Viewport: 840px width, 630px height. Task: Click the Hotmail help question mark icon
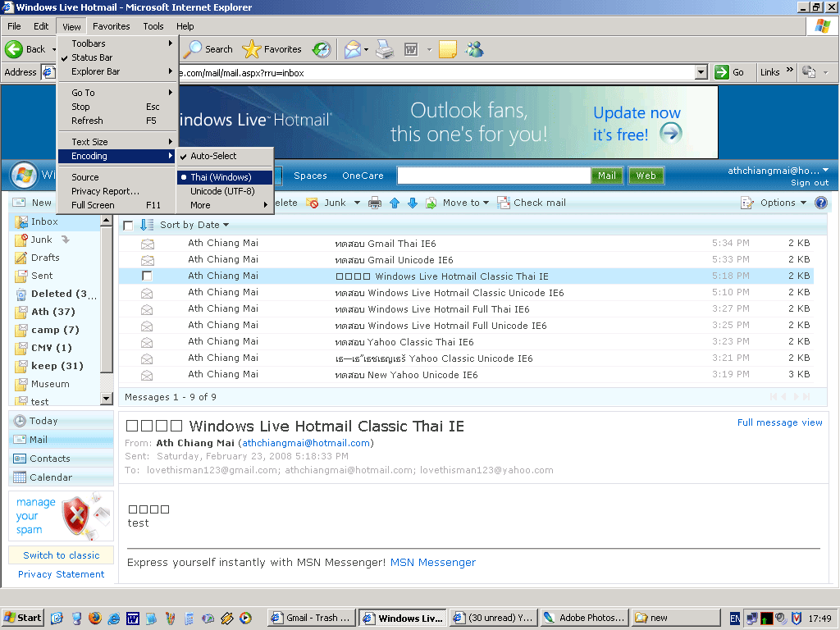tap(820, 203)
